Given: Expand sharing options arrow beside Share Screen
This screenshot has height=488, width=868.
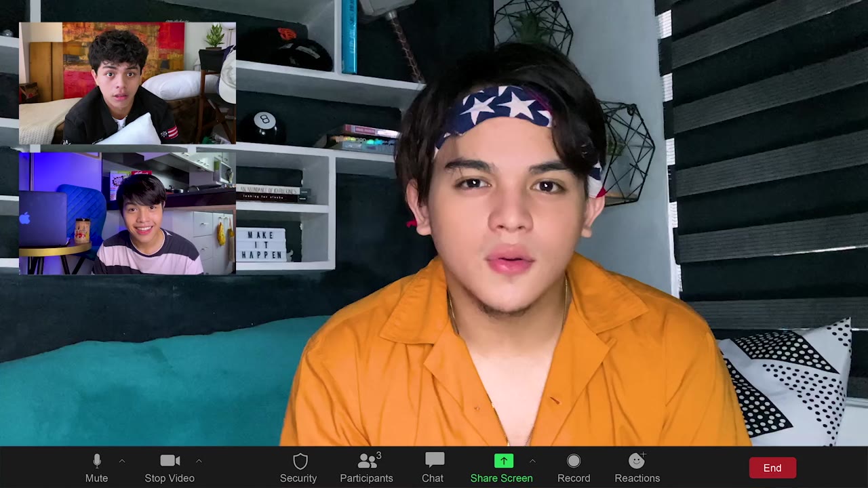Looking at the screenshot, I should (x=532, y=461).
